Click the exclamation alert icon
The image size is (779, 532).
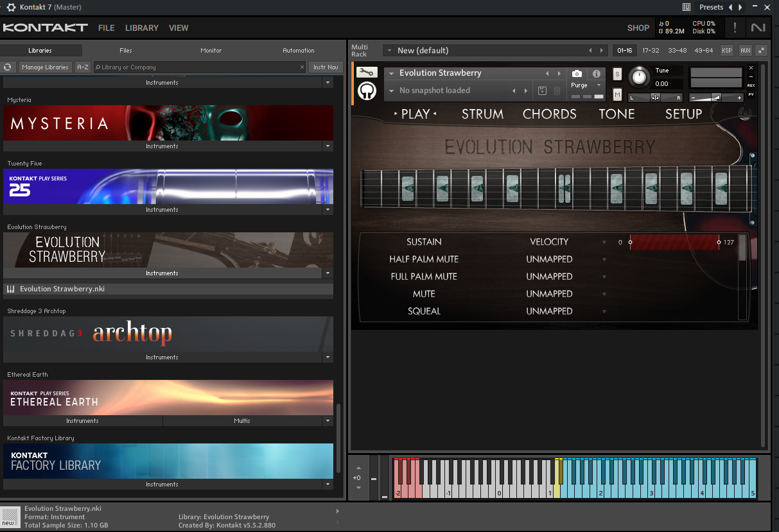(735, 28)
